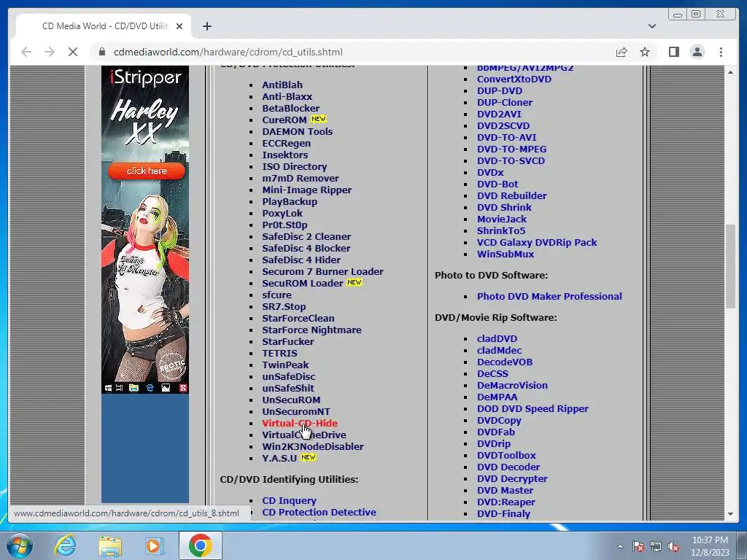Open the SecuROM Loader link
Image resolution: width=747 pixels, height=560 pixels.
click(x=303, y=284)
